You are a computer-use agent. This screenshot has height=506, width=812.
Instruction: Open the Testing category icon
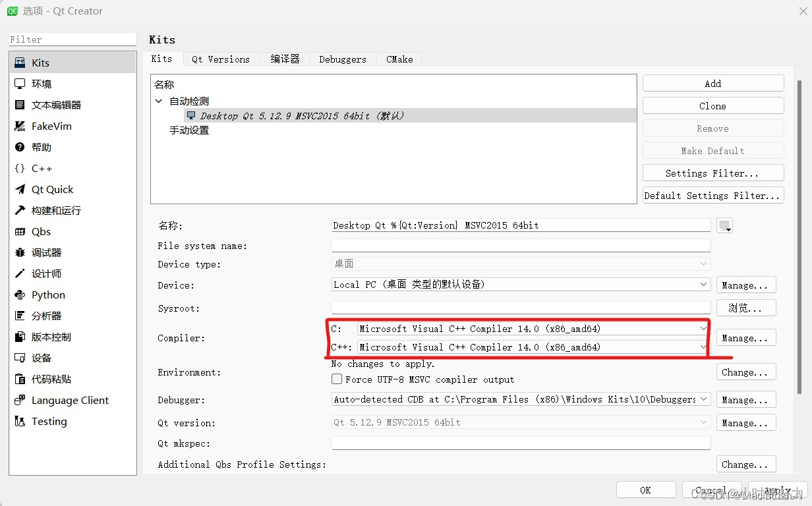[20, 421]
